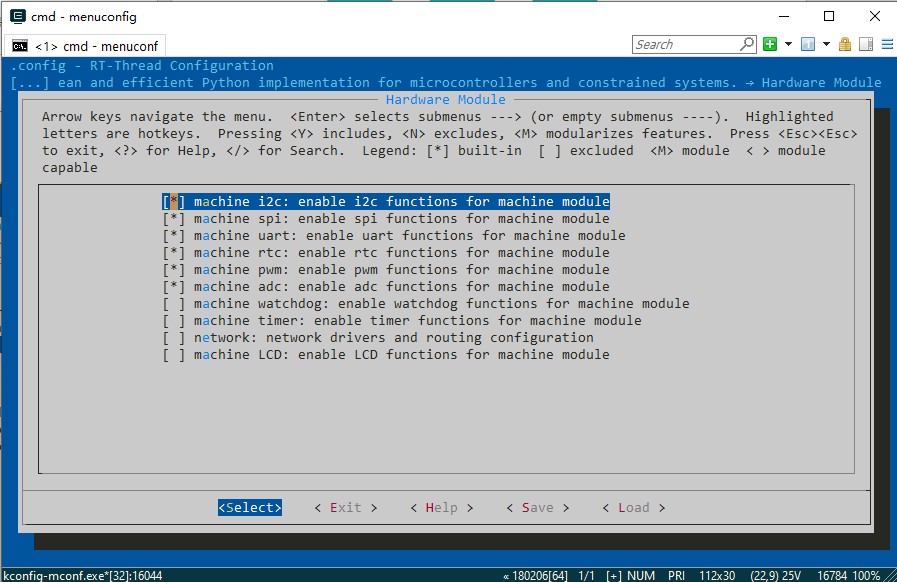Click the NUM lock indicator
The height and width of the screenshot is (582, 897).
[641, 575]
